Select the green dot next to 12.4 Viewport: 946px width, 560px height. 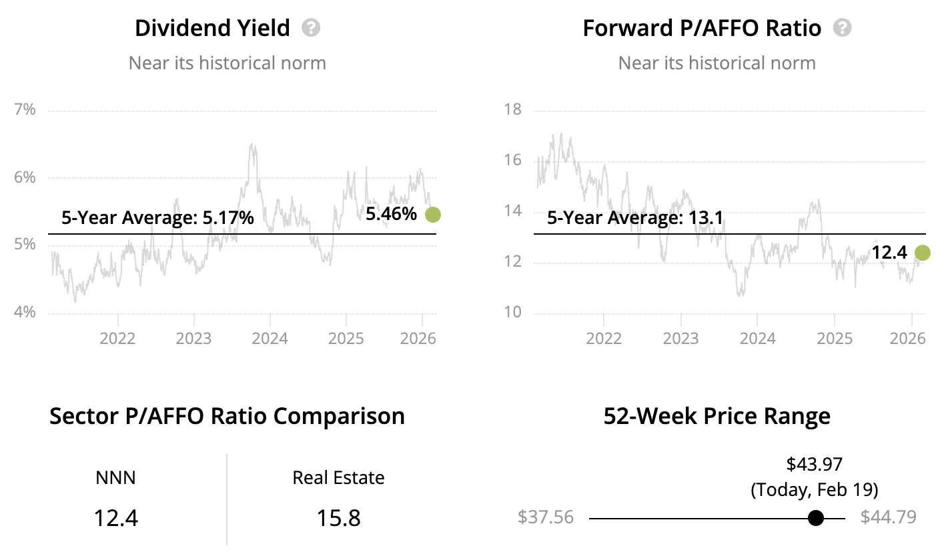[x=922, y=253]
